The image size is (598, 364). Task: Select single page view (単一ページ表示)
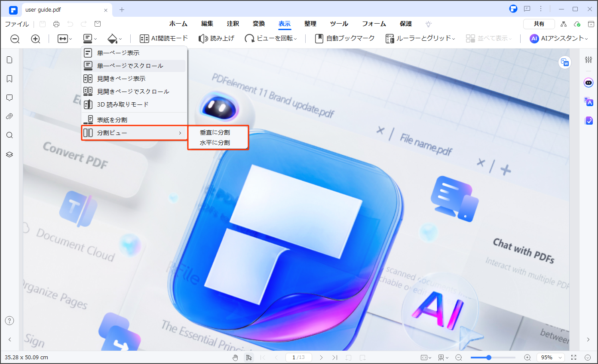(134, 53)
